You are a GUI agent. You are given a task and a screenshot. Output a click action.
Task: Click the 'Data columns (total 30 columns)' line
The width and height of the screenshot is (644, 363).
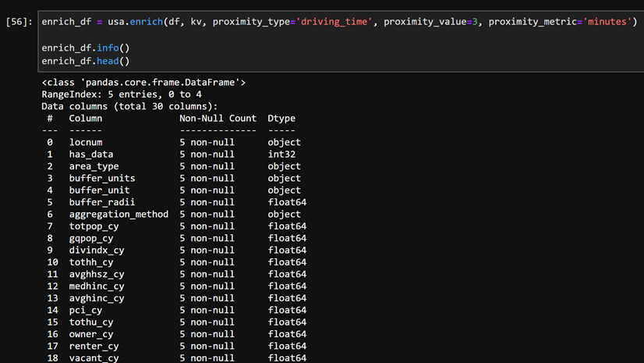[129, 106]
